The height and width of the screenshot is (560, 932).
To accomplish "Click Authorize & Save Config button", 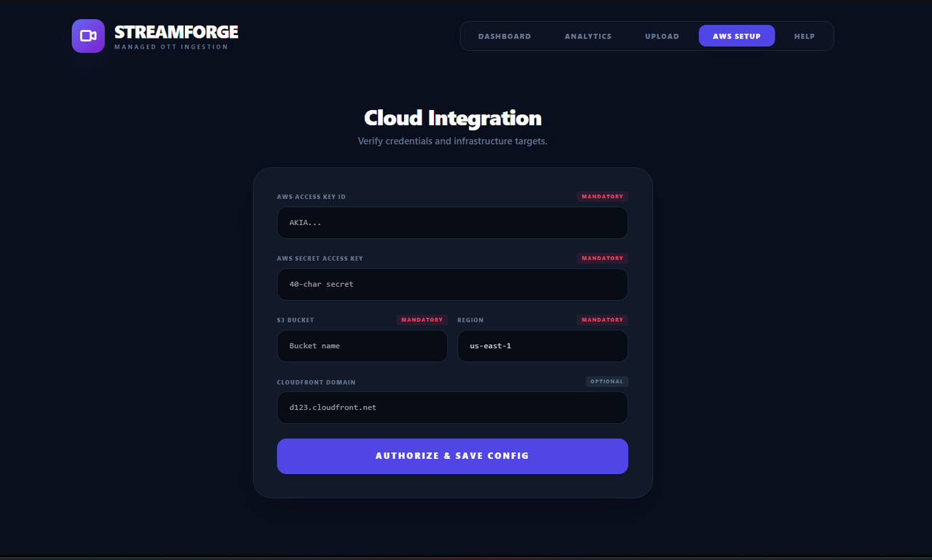I will [452, 457].
